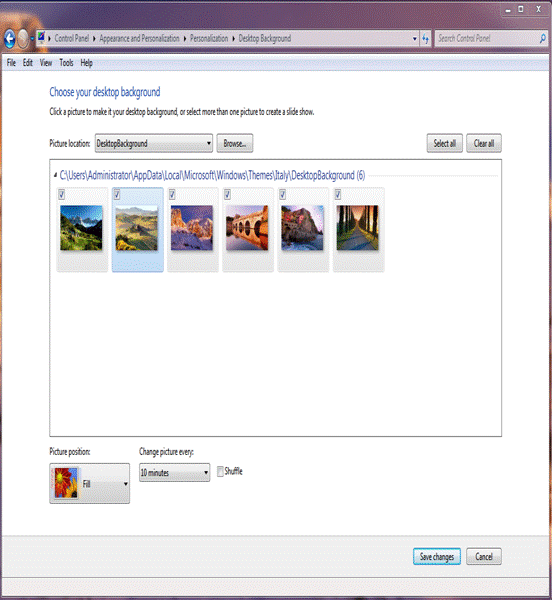Image resolution: width=552 pixels, height=600 pixels.
Task: Go back with the Back arrow button
Action: point(10,39)
